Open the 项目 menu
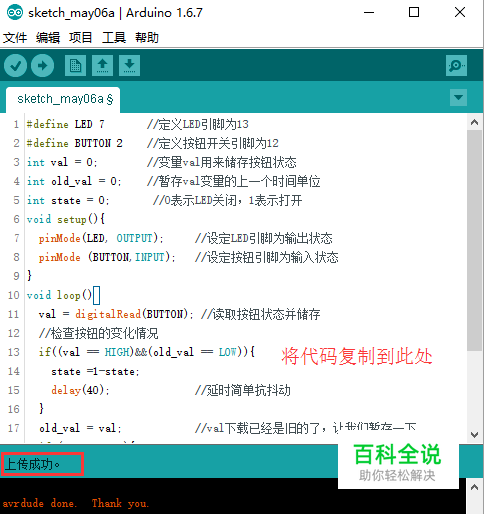The width and height of the screenshot is (484, 514). click(x=81, y=37)
